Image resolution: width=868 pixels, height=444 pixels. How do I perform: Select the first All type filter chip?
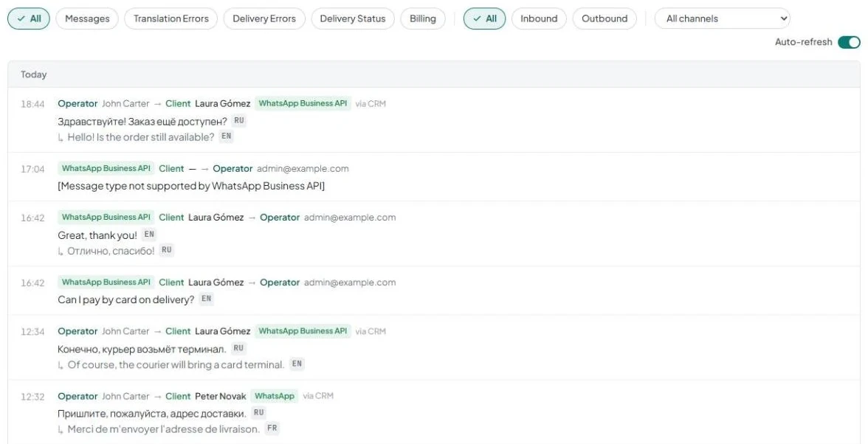point(29,18)
